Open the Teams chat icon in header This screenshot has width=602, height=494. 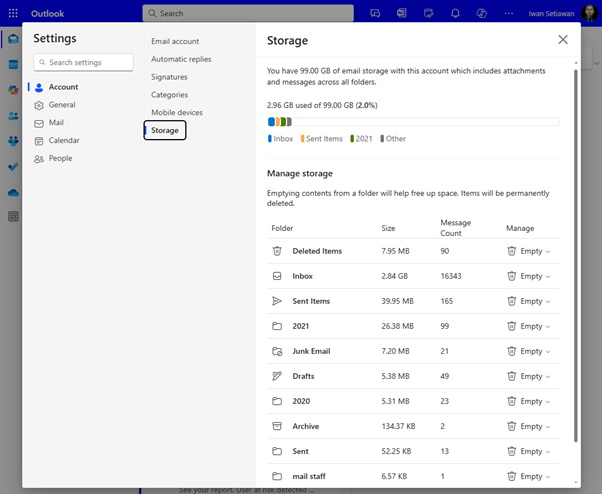[376, 13]
